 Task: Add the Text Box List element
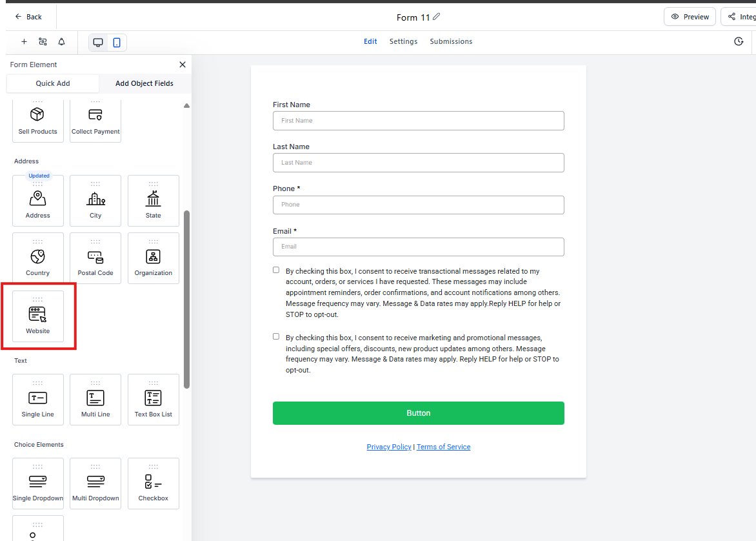(154, 400)
